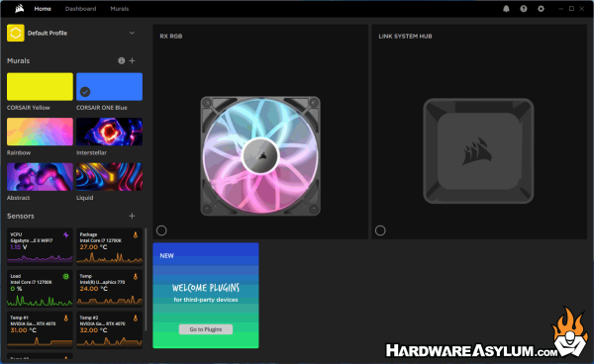Apply the CORSAIR Yellow mural swatch

[40, 87]
